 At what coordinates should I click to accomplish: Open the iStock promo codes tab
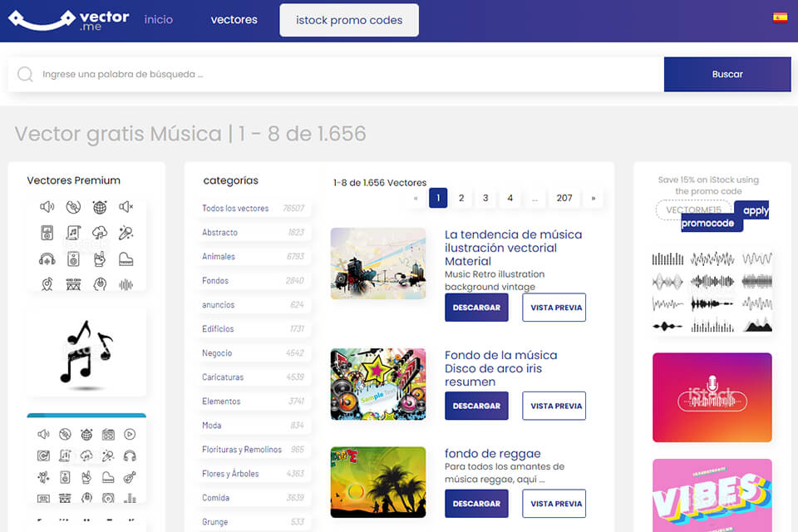(x=348, y=19)
